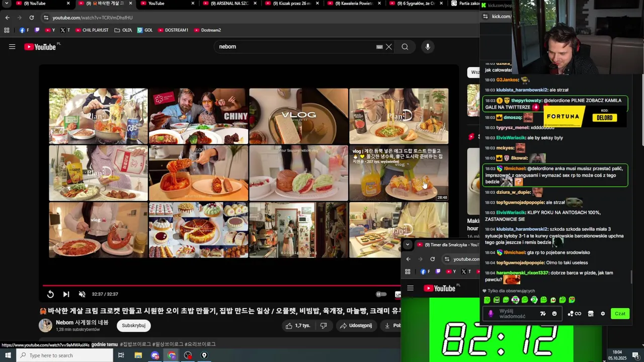
Task: Open the suggested video with 28:48 duration
Action: tap(398, 173)
